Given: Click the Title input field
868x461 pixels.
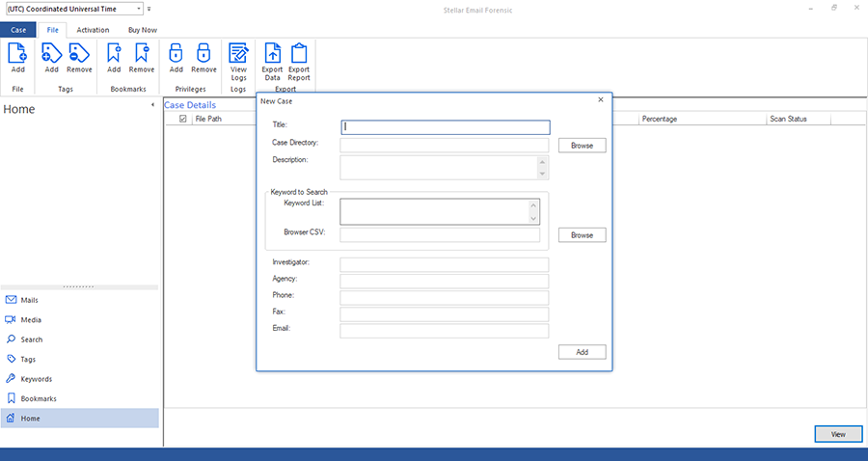Looking at the screenshot, I should coord(445,127).
